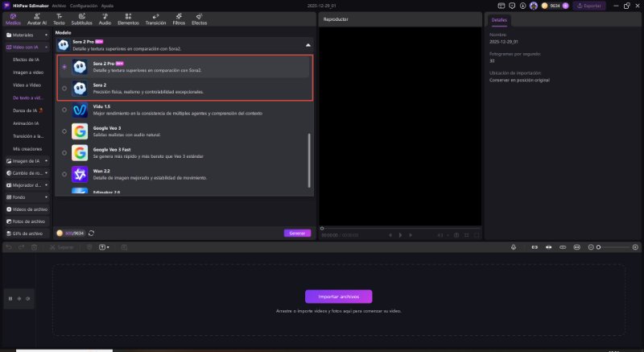The width and height of the screenshot is (644, 352).
Task: Open Video a Video
Action: click(27, 85)
